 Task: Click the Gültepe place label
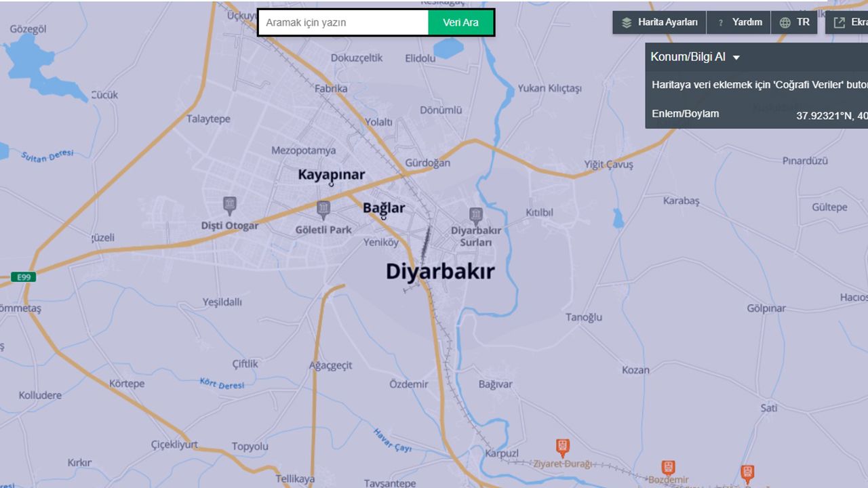coord(829,207)
